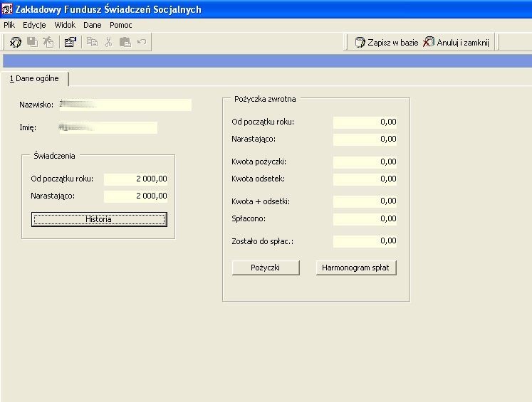Screen dimensions: 532x402
Task: Cancel using Anuluj i zamknij
Action: (456, 43)
